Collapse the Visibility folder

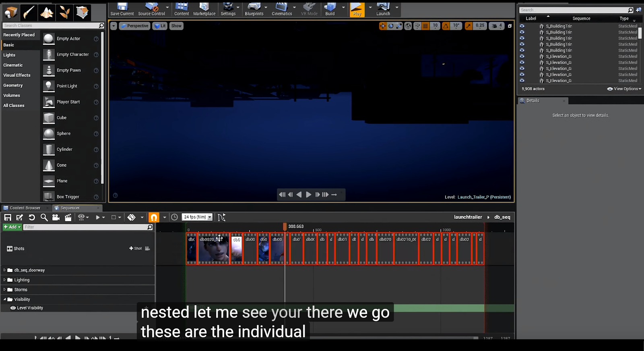4,299
